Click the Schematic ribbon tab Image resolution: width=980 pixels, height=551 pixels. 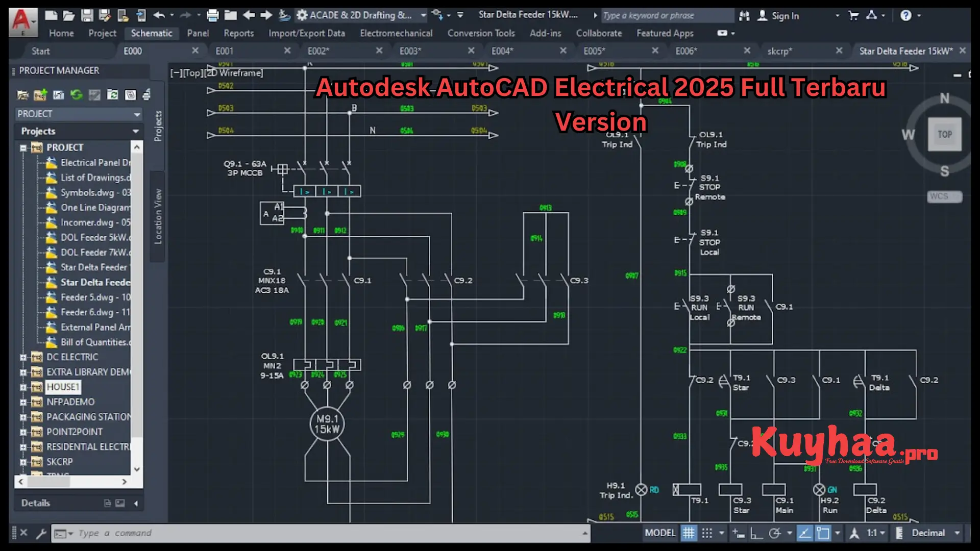coord(152,32)
